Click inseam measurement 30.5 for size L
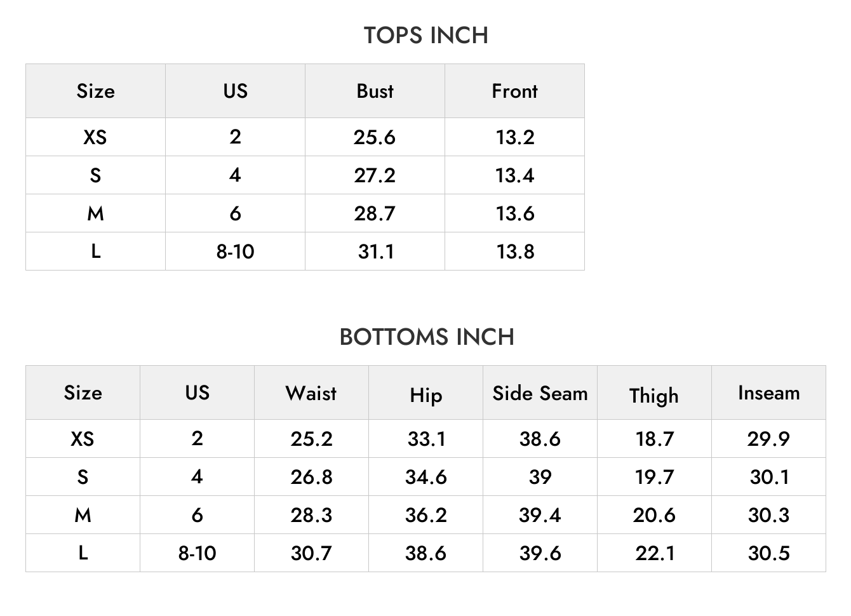851x616 pixels. [769, 553]
